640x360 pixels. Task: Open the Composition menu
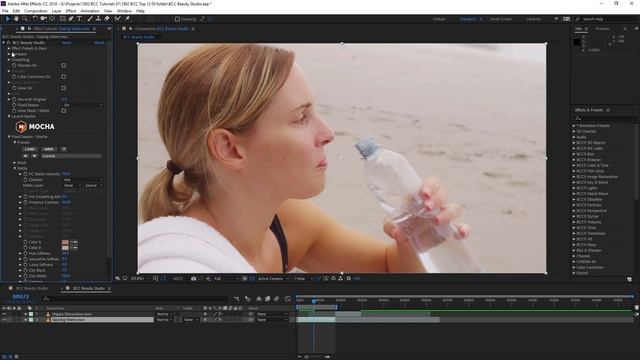click(36, 11)
